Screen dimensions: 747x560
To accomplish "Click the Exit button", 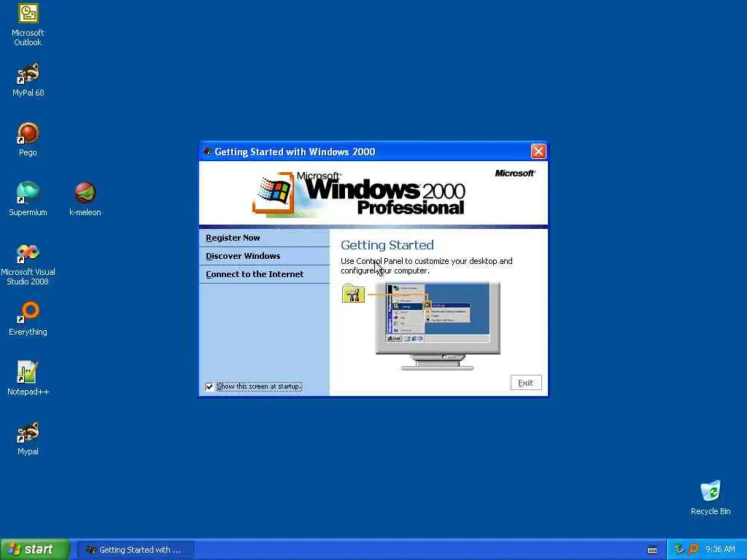I will [x=526, y=383].
